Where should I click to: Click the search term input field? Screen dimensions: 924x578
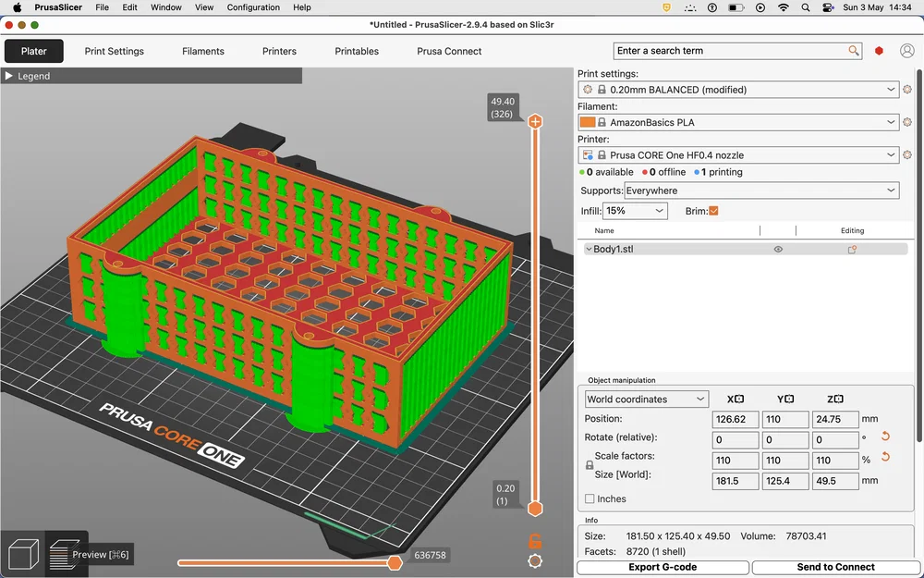pyautogui.click(x=731, y=51)
